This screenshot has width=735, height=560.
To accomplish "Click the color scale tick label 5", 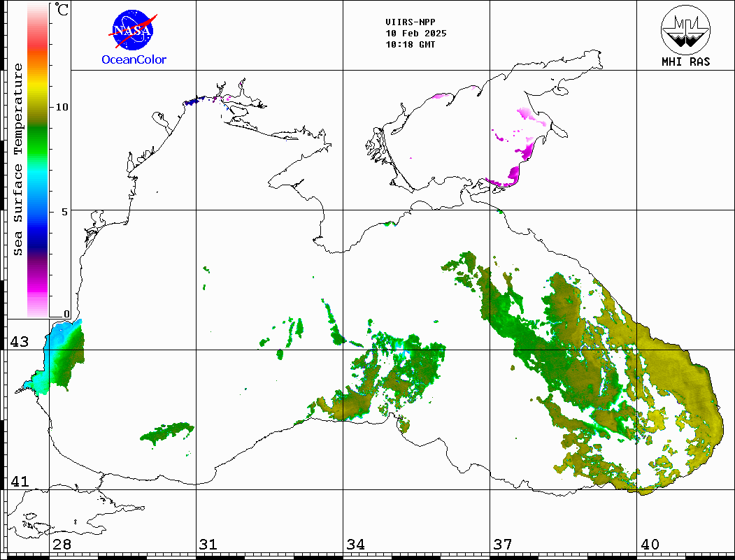I will [65, 212].
